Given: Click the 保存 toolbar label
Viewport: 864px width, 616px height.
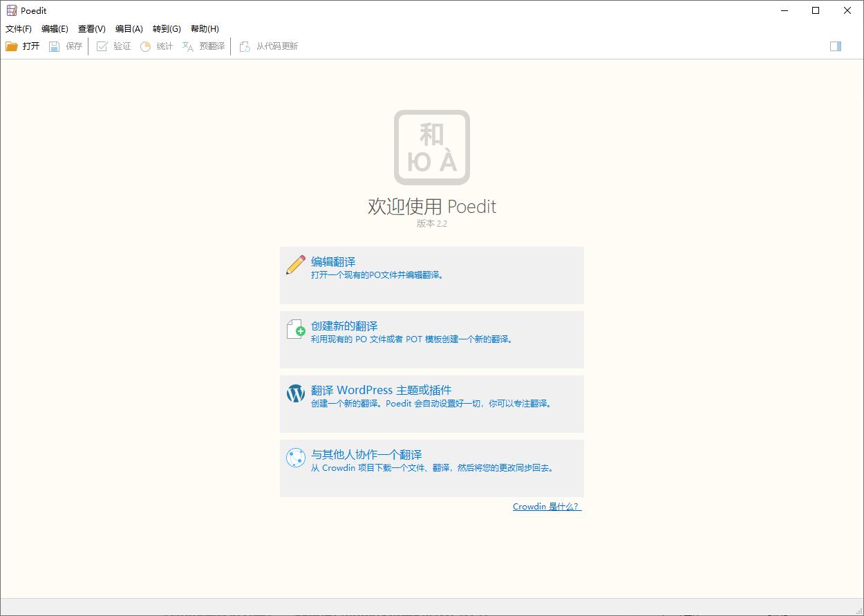Looking at the screenshot, I should [74, 46].
